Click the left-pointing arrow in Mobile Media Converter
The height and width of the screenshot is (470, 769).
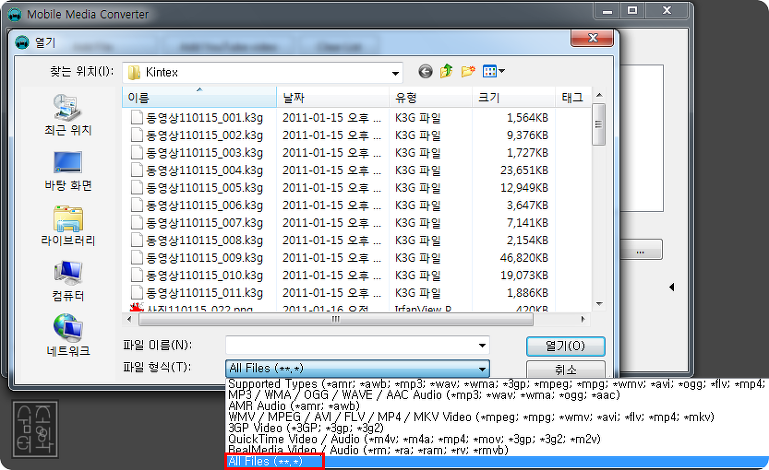pos(671,287)
